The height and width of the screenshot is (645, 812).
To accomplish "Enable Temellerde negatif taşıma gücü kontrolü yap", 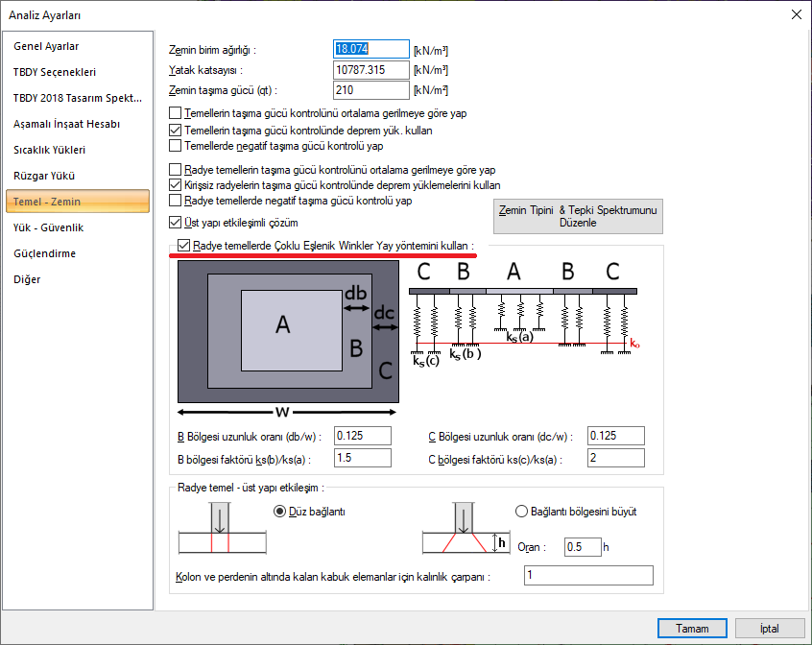I will (x=176, y=146).
